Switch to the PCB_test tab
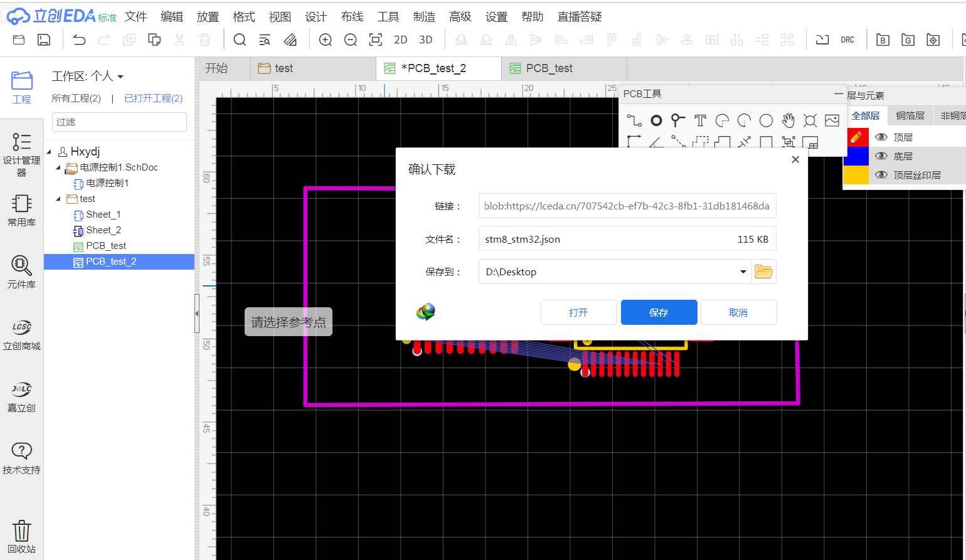Screen dimensions: 966x560 click(x=549, y=68)
